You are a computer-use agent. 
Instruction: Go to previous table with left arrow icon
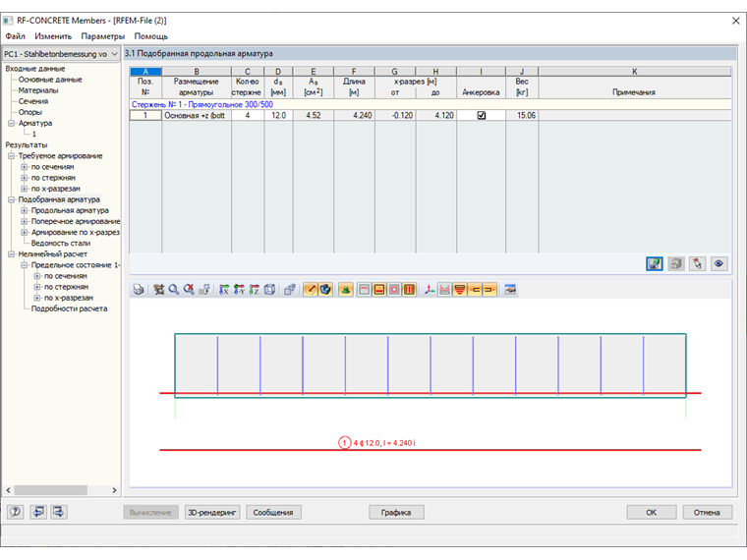pos(38,512)
